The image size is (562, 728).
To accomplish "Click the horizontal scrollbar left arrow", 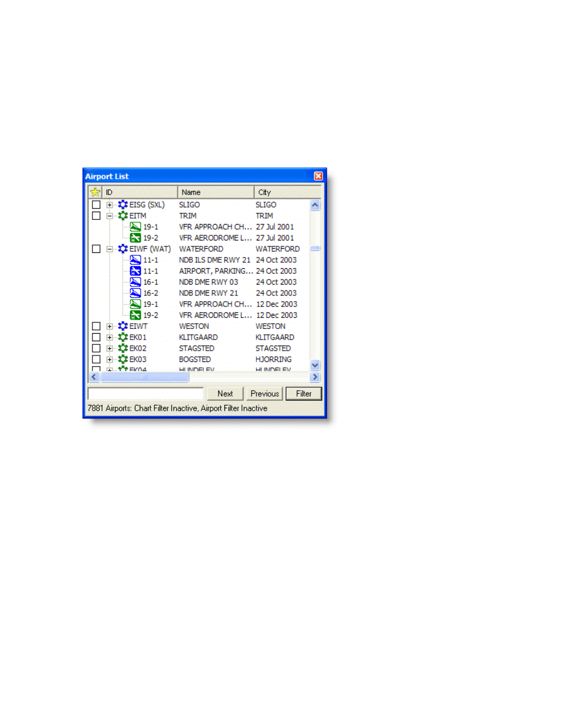I will (x=94, y=377).
